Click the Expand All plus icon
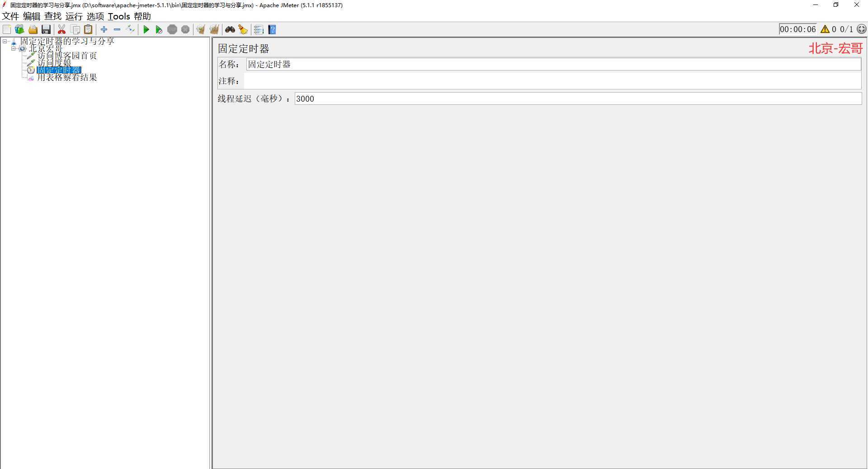The width and height of the screenshot is (868, 469). click(104, 30)
